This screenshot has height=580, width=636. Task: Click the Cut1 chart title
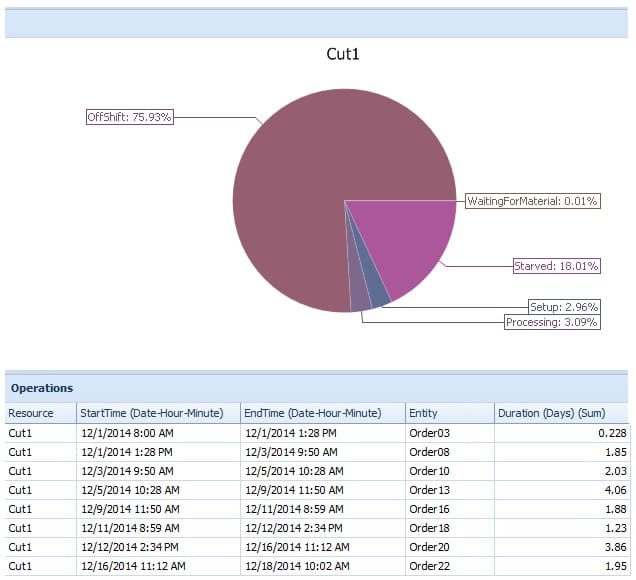click(x=343, y=54)
